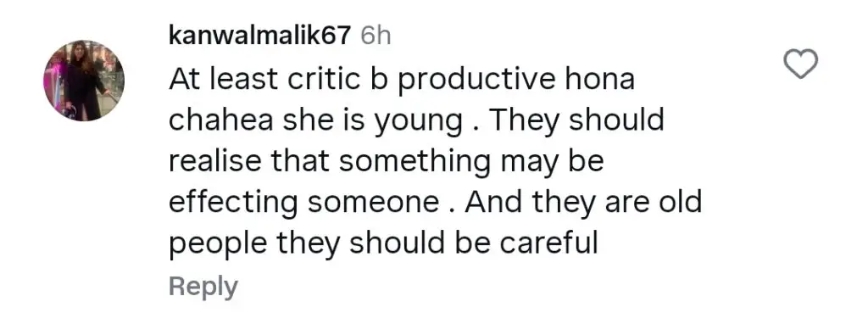The width and height of the screenshot is (868, 324).
Task: Click the word "critic" in the first line
Action: point(309,80)
